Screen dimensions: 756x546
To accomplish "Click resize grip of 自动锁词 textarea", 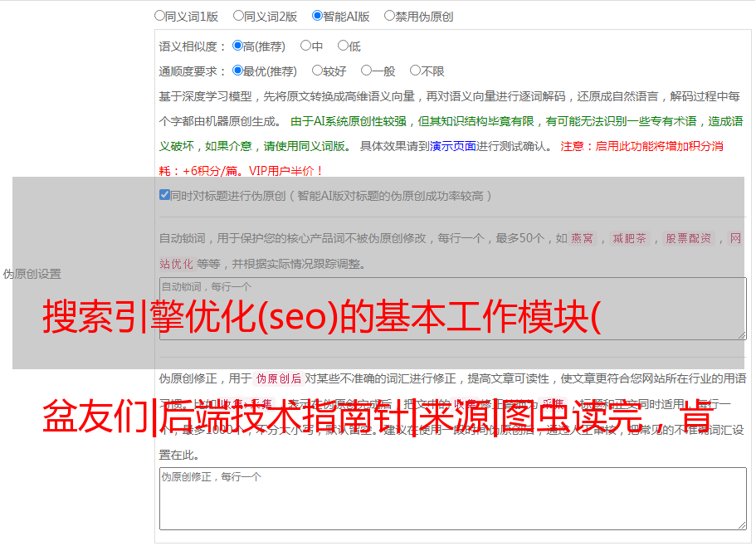I will click(742, 335).
